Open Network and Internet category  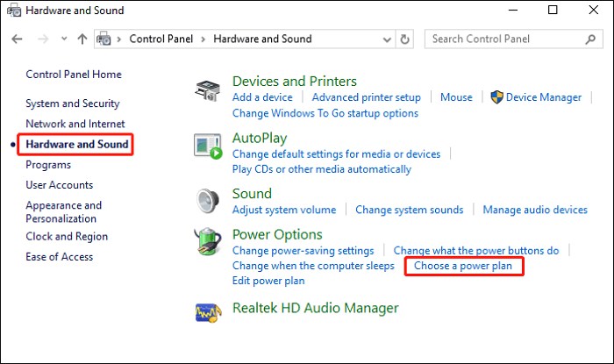(75, 124)
